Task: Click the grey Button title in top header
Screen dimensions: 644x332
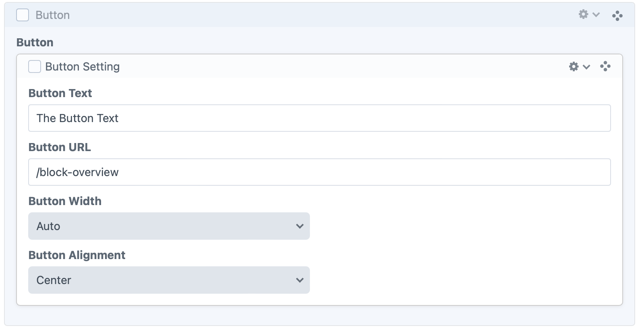Action: [52, 15]
